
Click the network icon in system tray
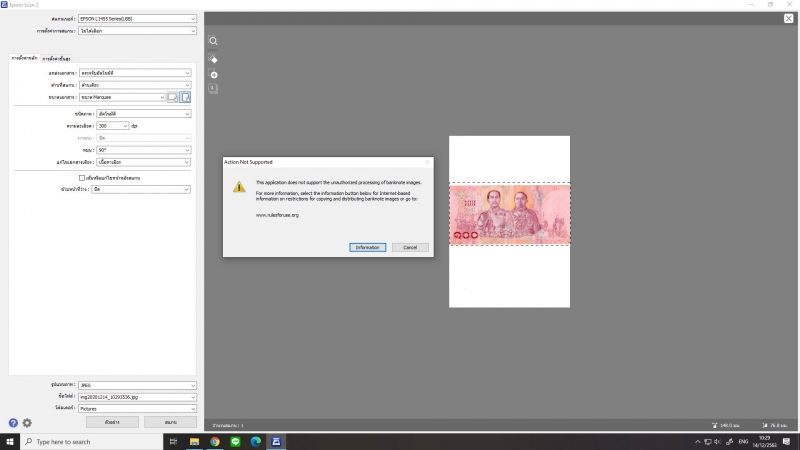tap(708, 442)
